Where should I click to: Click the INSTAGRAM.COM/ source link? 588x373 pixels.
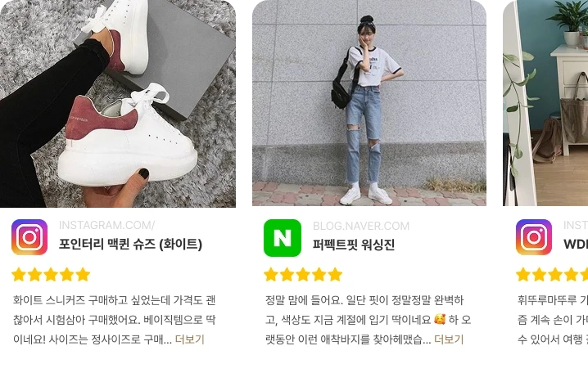pos(107,226)
